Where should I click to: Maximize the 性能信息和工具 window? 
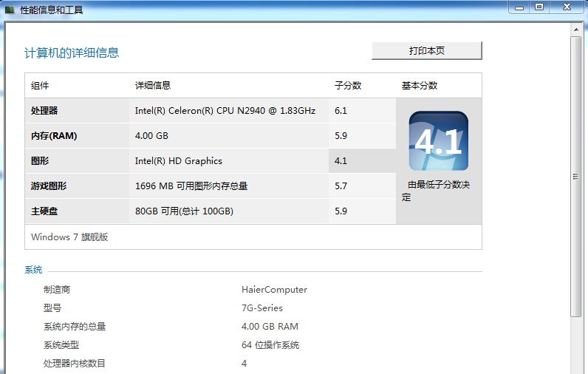click(539, 7)
